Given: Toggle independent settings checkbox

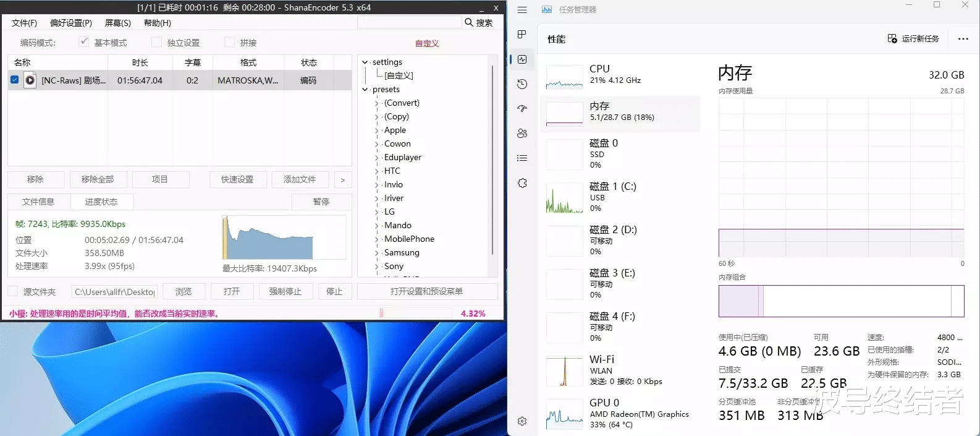Looking at the screenshot, I should pos(157,42).
